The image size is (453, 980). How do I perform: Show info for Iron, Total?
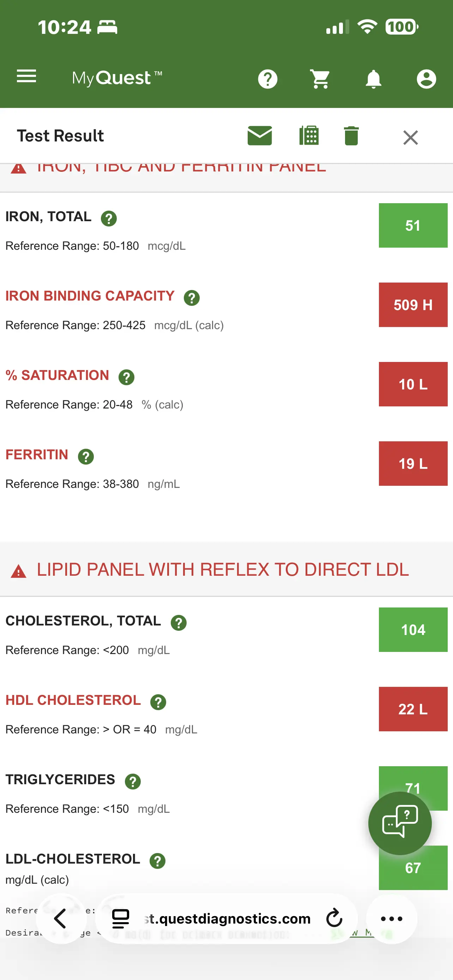pyautogui.click(x=109, y=218)
